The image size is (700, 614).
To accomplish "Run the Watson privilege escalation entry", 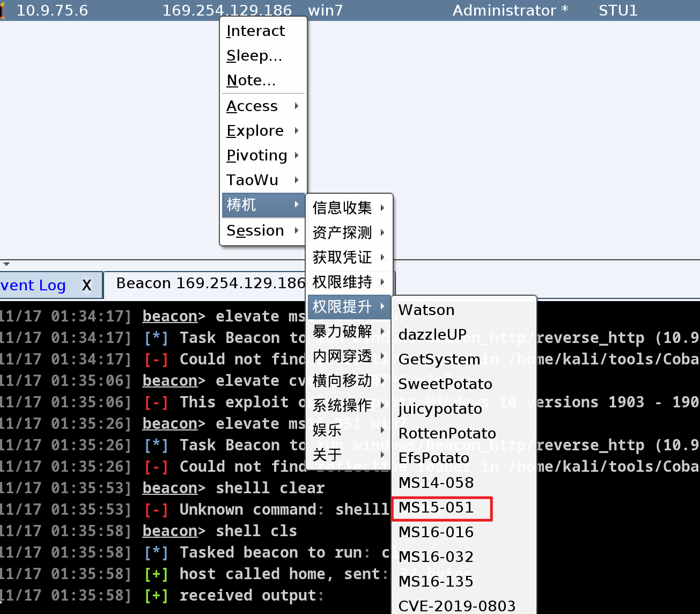I will [x=464, y=310].
